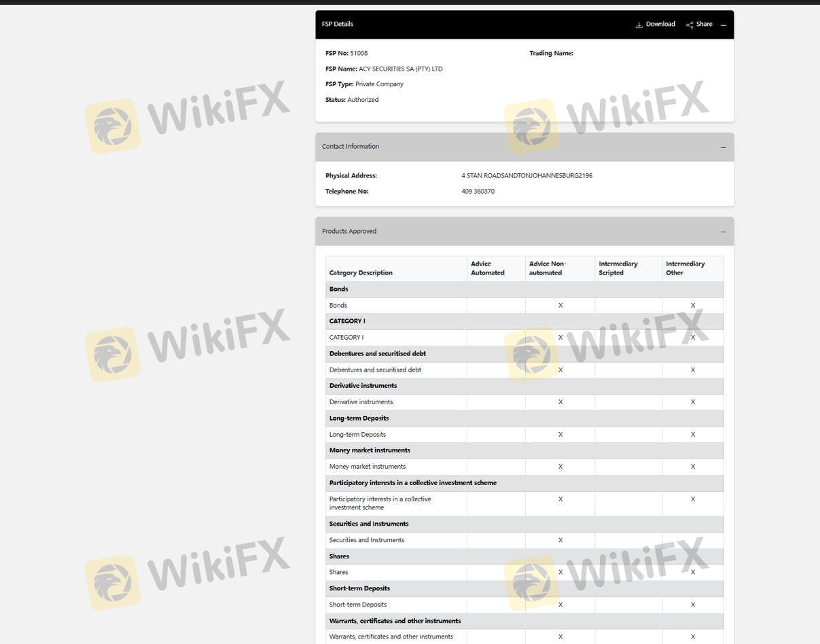
Task: Click Securities and Instruments Non-automated X cell
Action: pos(560,540)
